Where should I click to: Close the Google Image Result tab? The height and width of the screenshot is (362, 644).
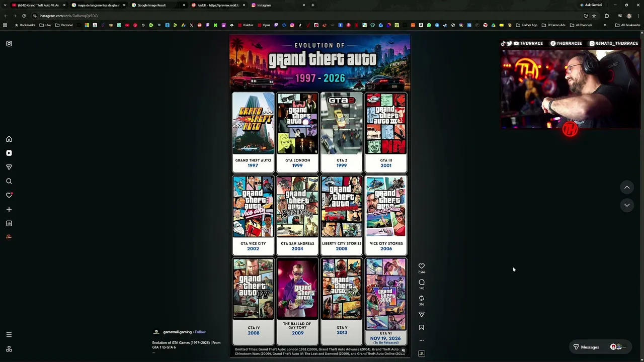click(184, 5)
